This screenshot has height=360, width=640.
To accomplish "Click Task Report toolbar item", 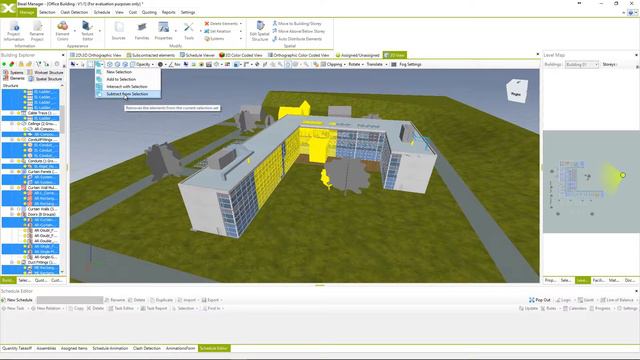I will click(154, 309).
